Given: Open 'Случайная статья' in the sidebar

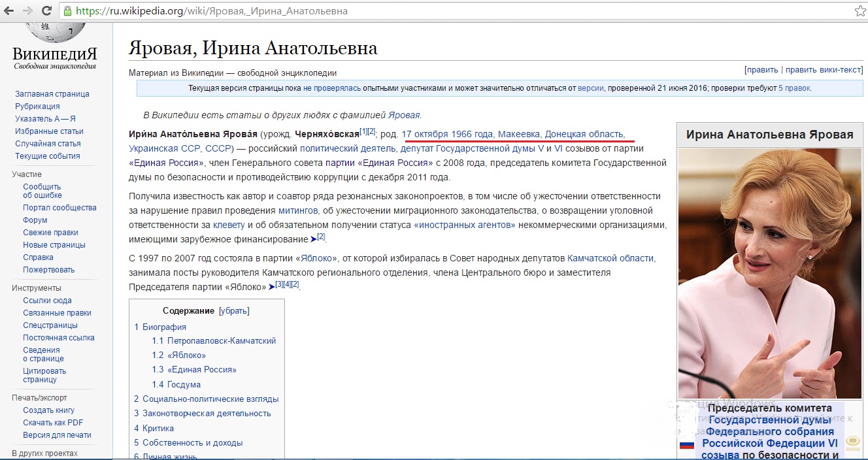Looking at the screenshot, I should (x=48, y=144).
